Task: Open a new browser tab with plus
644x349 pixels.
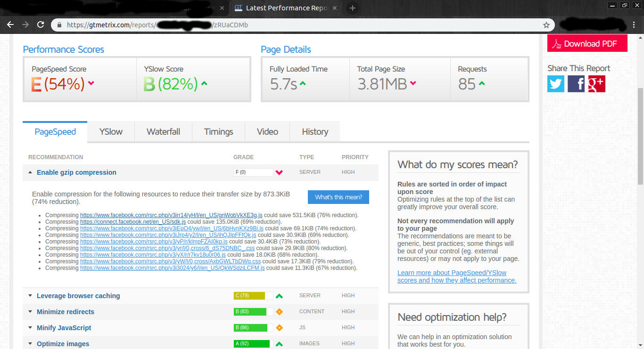Action: point(352,8)
